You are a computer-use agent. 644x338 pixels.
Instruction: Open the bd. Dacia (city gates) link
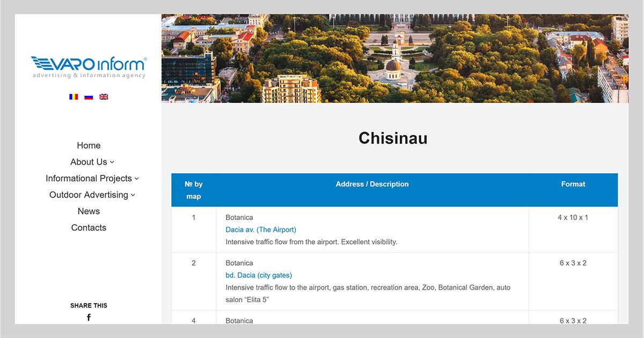259,275
